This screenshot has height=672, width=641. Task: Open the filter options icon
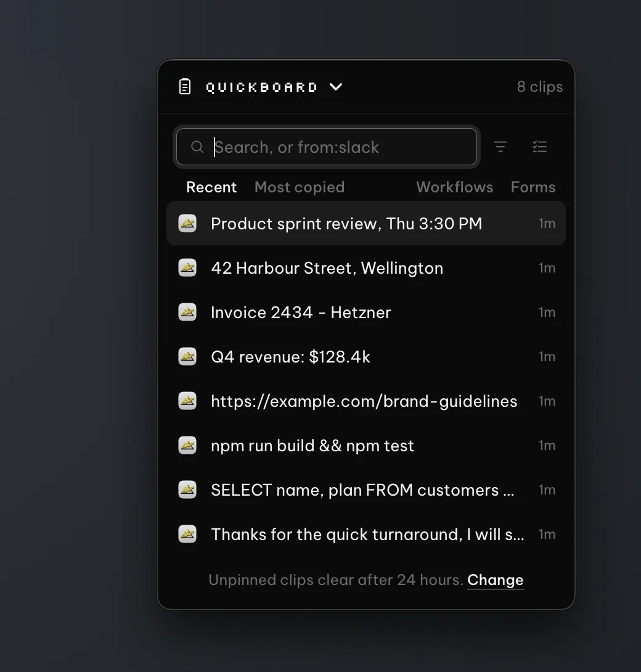(500, 147)
